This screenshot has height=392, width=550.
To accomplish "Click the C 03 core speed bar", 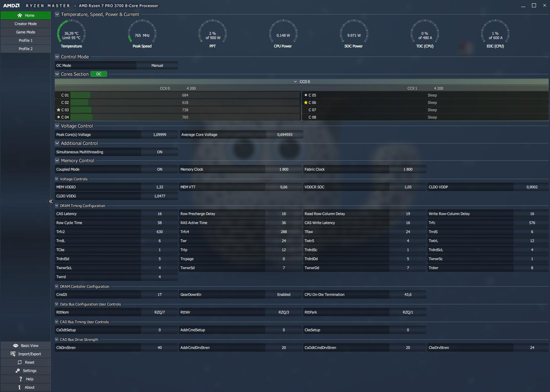I will click(x=185, y=110).
